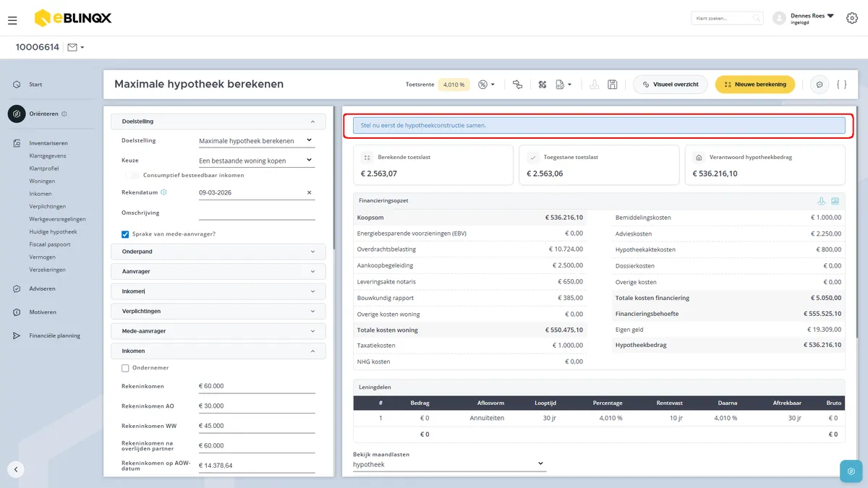Open the percentage interest rate dropdown icon
868x488 pixels.
[486, 85]
